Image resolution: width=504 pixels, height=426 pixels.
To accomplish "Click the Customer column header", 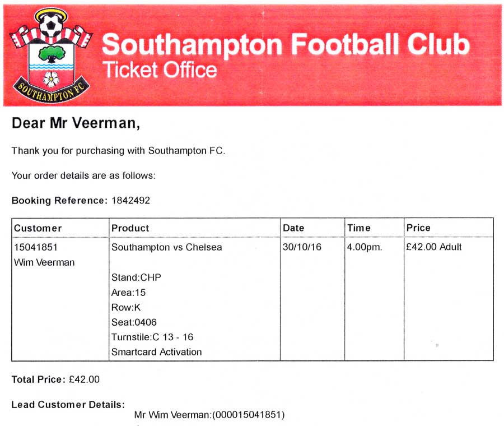I will 38,228.
